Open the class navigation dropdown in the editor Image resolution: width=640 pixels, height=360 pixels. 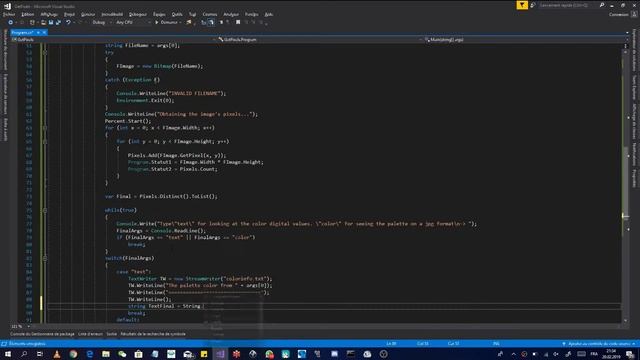point(320,40)
